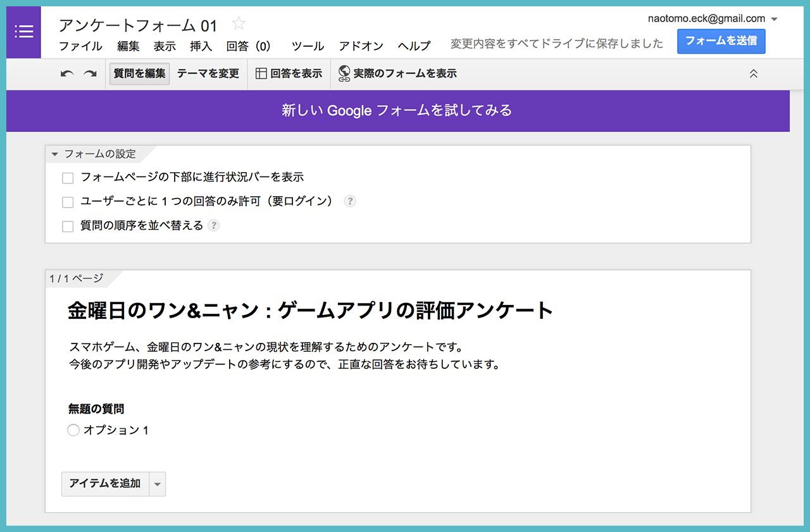Click the form title 金曜日のワン&ニャン heading
This screenshot has width=810, height=532.
coord(310,311)
